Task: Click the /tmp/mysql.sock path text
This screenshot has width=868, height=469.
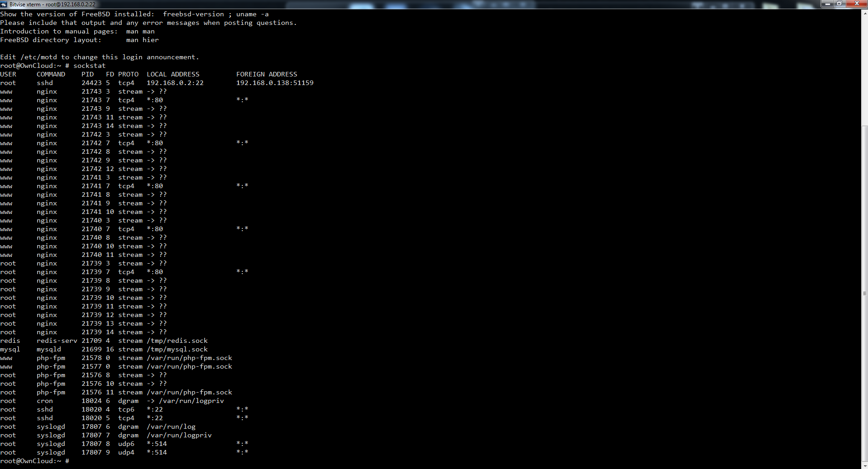Action: [177, 349]
